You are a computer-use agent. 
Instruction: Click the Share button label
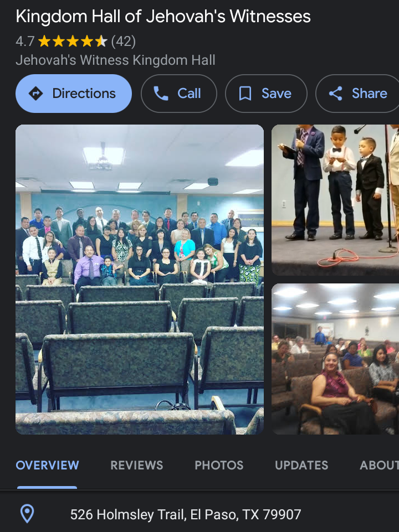(370, 94)
